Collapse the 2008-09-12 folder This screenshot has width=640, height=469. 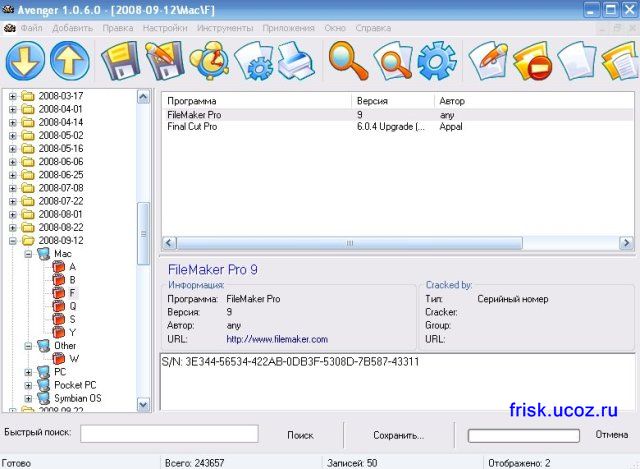pos(13,241)
